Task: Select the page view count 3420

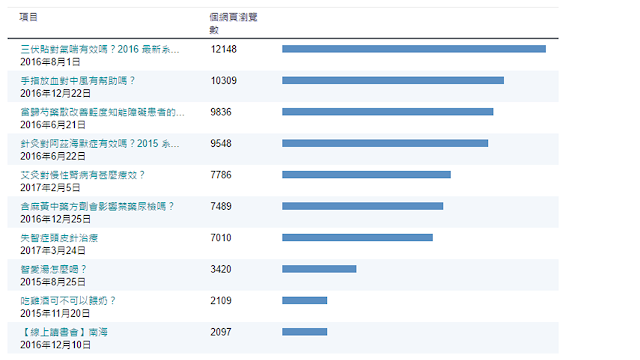Action: [221, 269]
